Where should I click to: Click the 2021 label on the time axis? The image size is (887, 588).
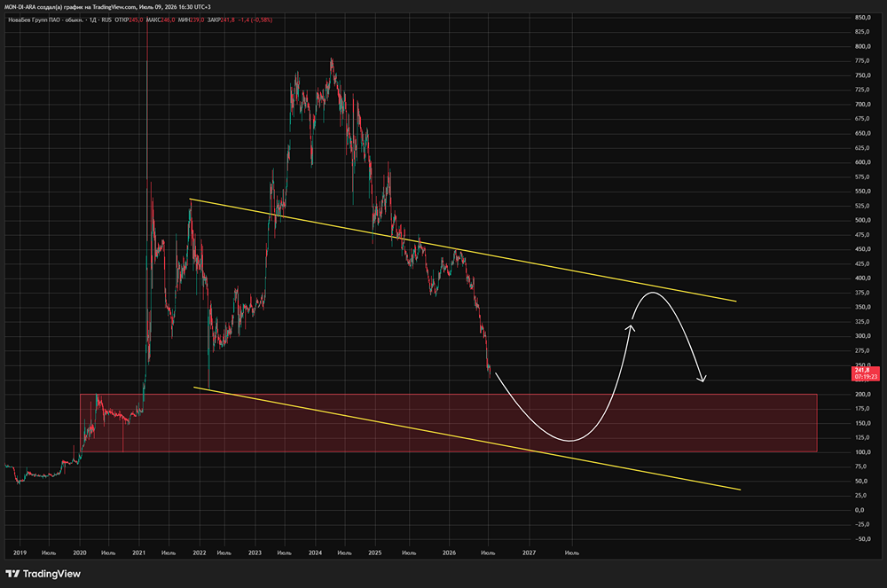coord(138,553)
